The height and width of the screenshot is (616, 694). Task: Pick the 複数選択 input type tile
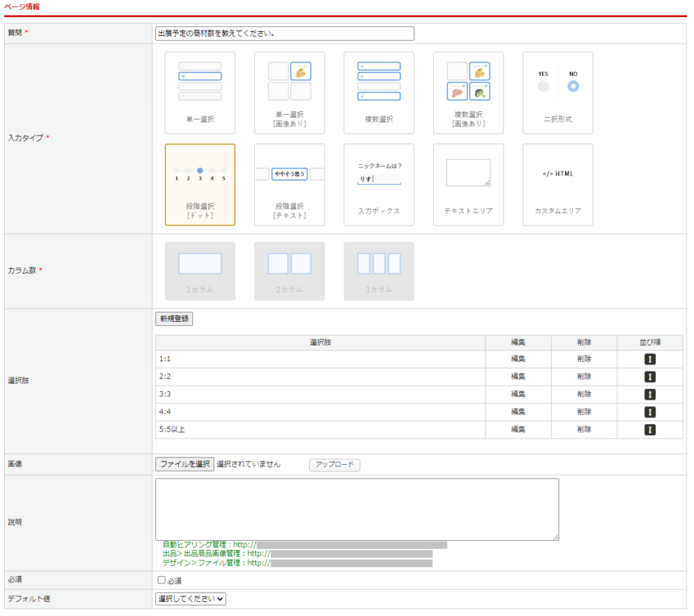click(379, 93)
